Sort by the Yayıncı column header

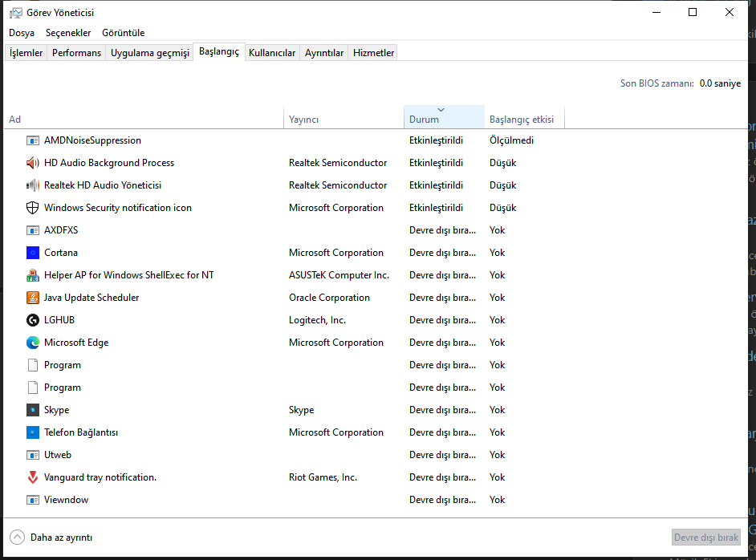pyautogui.click(x=343, y=117)
